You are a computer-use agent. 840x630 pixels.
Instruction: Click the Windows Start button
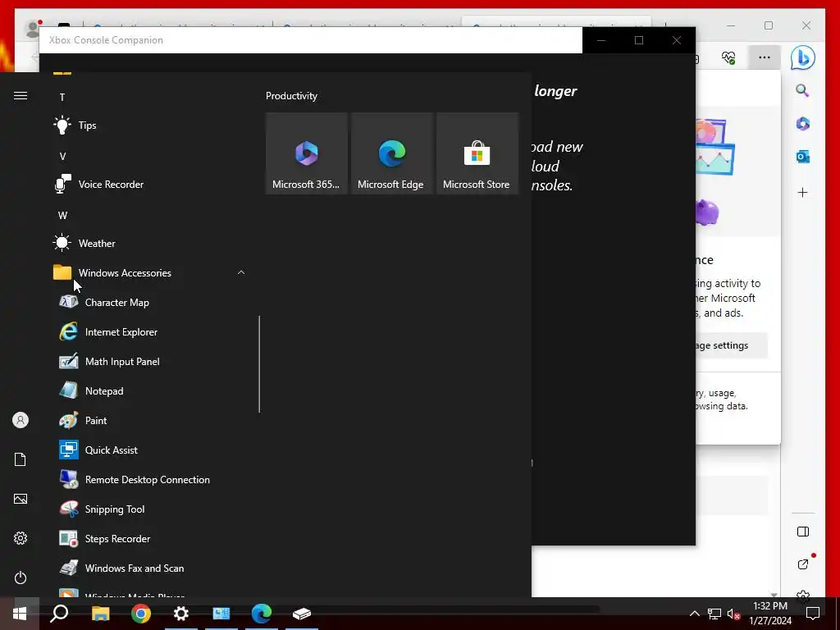[x=20, y=614]
